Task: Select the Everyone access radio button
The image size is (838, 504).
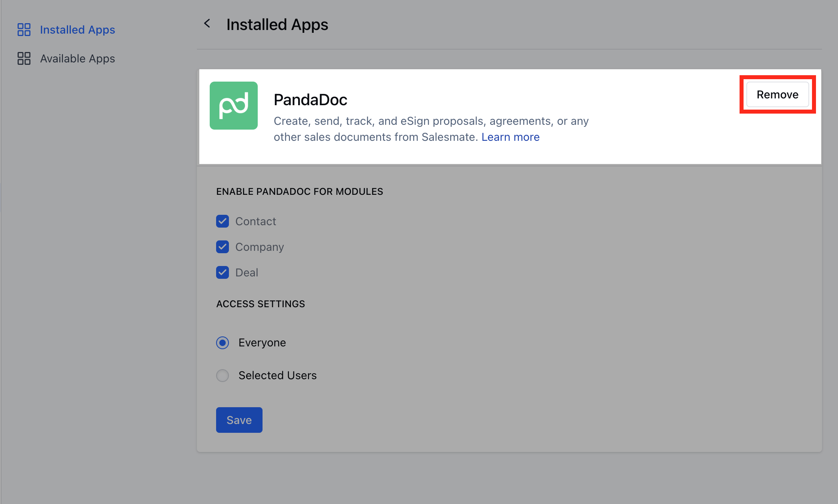Action: click(x=223, y=343)
